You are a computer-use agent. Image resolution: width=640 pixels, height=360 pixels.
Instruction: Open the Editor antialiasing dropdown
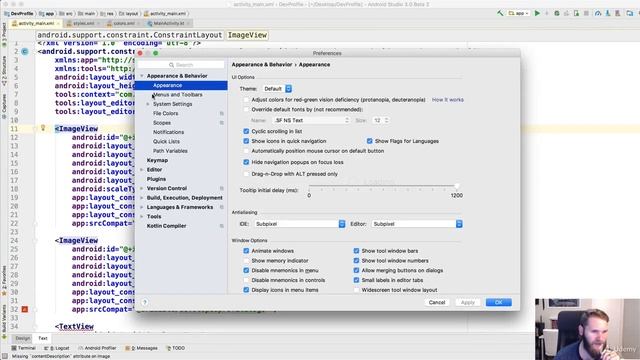(x=417, y=224)
